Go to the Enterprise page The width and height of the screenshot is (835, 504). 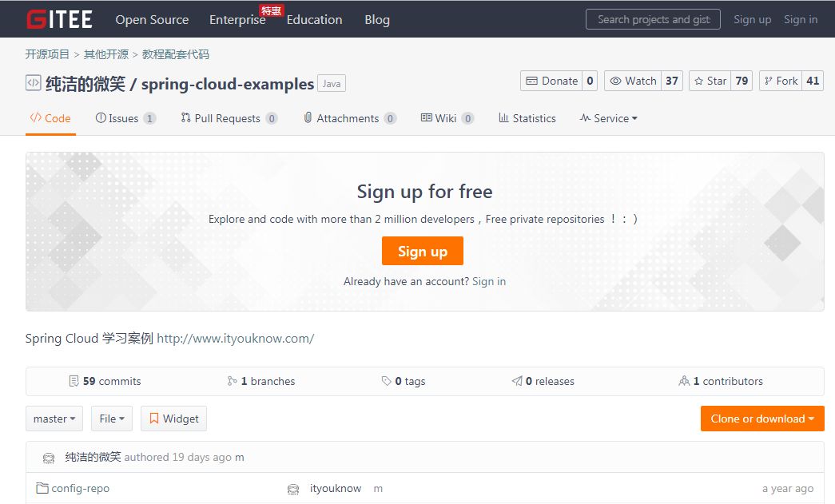[x=237, y=20]
